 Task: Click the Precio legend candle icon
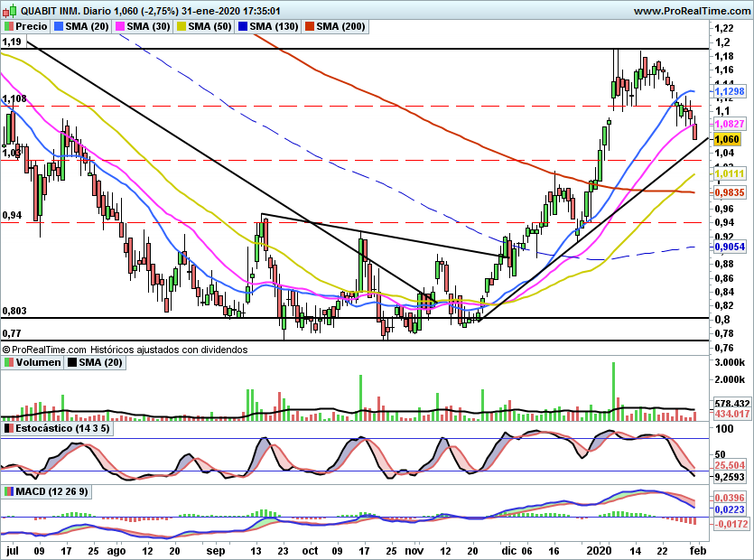pyautogui.click(x=9, y=26)
